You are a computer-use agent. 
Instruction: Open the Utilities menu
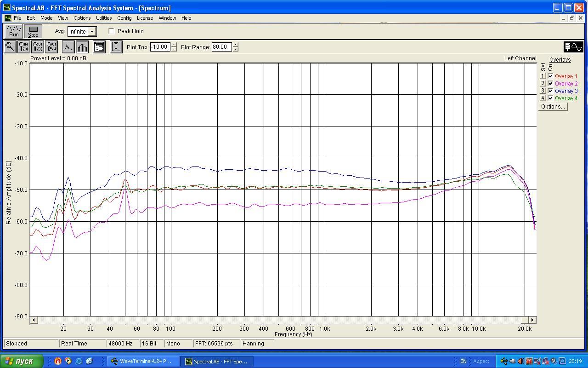pos(103,18)
